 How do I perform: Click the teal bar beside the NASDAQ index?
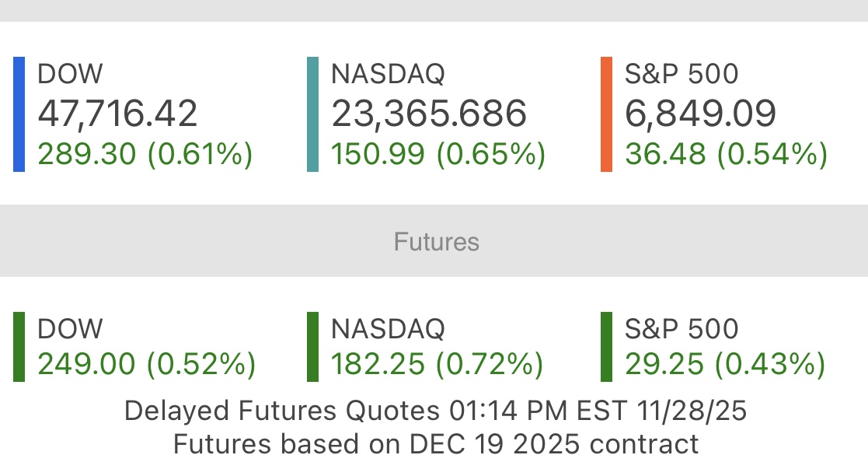pos(312,114)
